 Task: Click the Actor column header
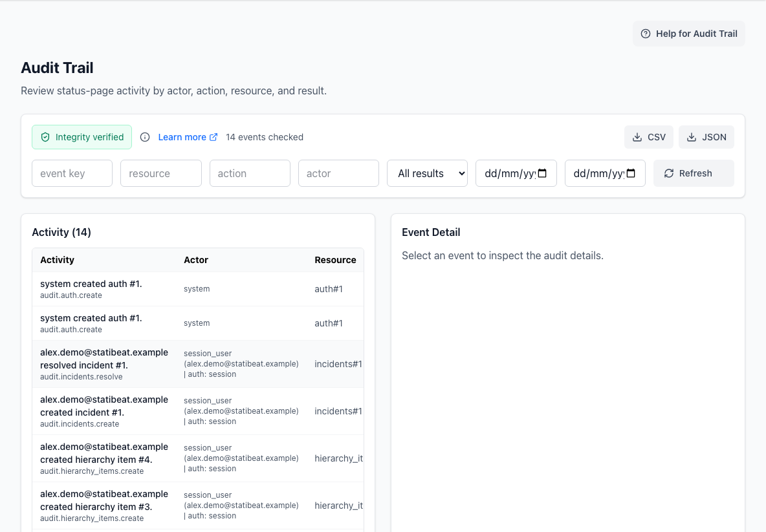pyautogui.click(x=196, y=260)
